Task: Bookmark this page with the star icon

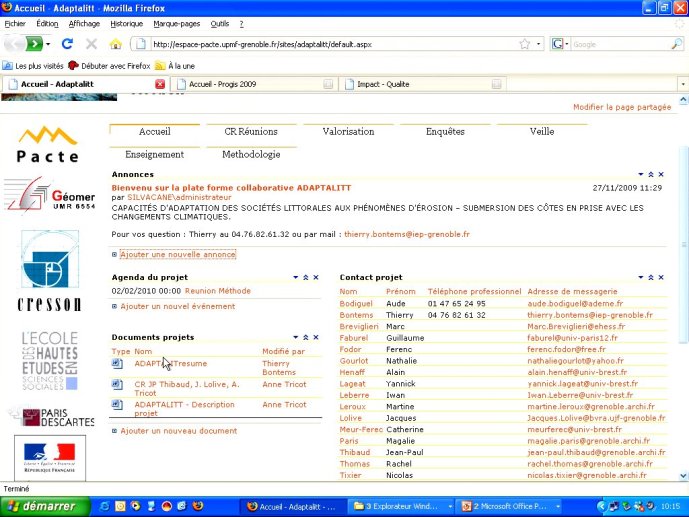Action: 525,44
